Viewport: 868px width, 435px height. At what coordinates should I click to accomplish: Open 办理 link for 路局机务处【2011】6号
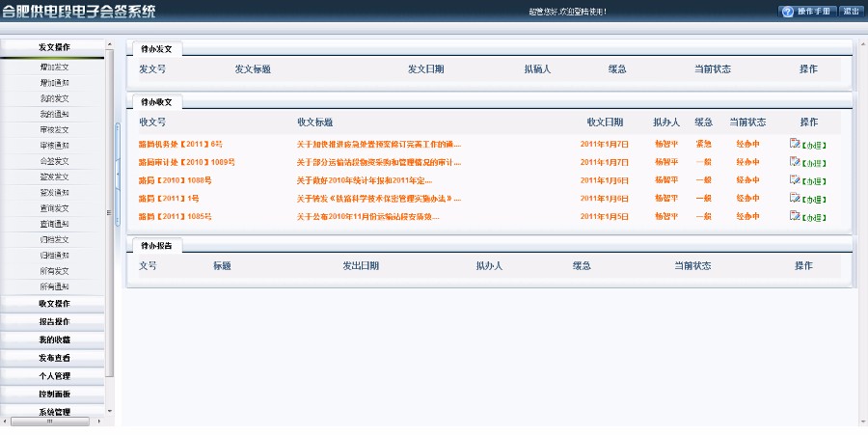pyautogui.click(x=814, y=146)
